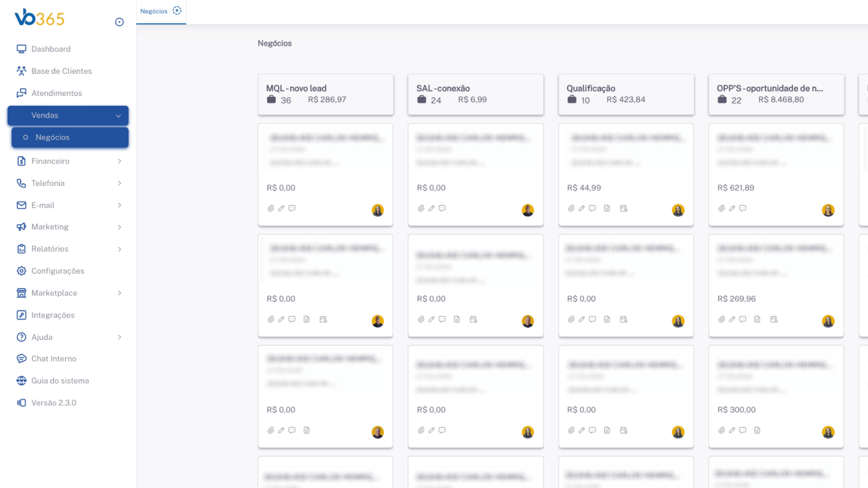Click the R$ 286,97 total in MQL header
This screenshot has width=868, height=488.
click(x=327, y=99)
